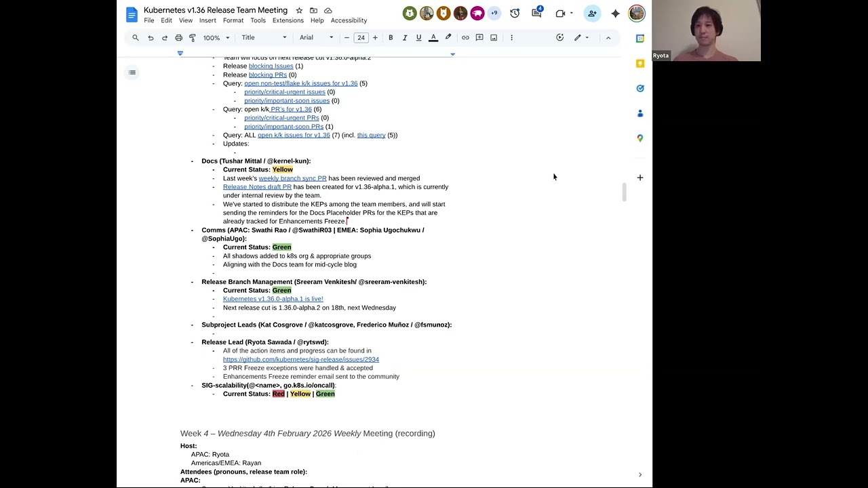Open the Release Notes draft PR link
The height and width of the screenshot is (488, 868).
[x=257, y=187]
